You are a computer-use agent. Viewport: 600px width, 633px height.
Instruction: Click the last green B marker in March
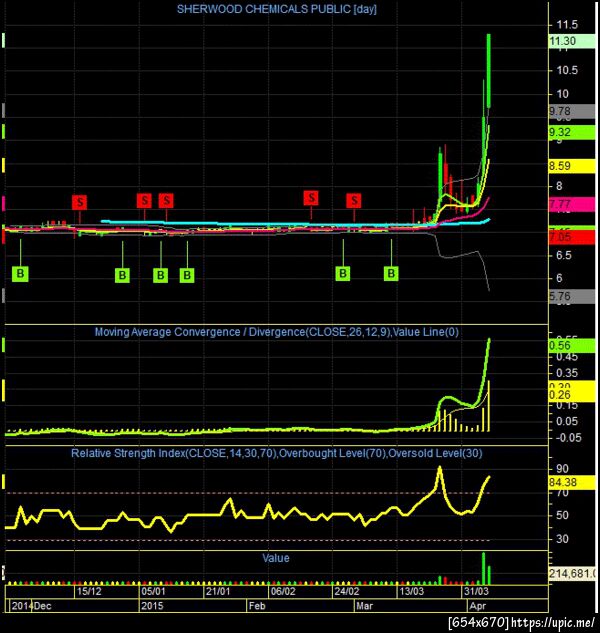point(391,273)
